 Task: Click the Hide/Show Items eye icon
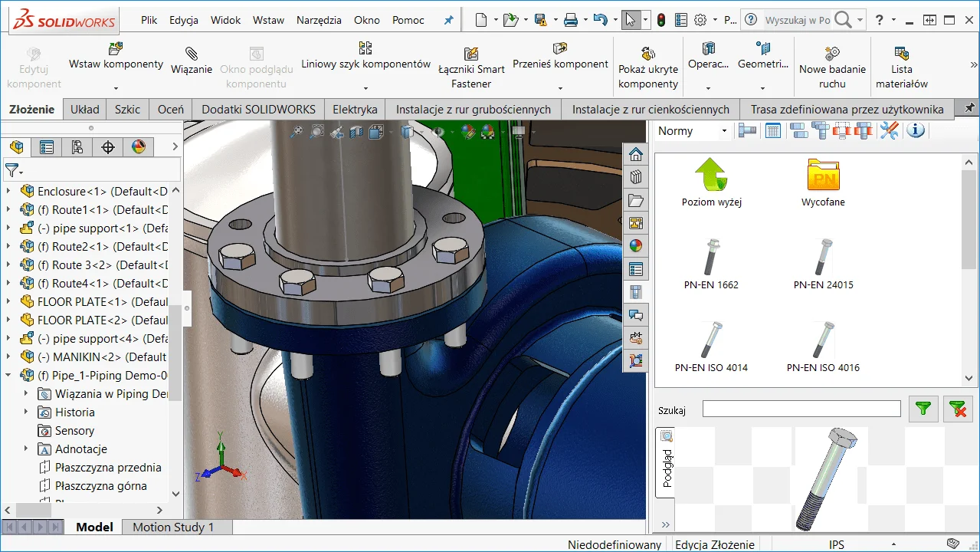coord(438,132)
